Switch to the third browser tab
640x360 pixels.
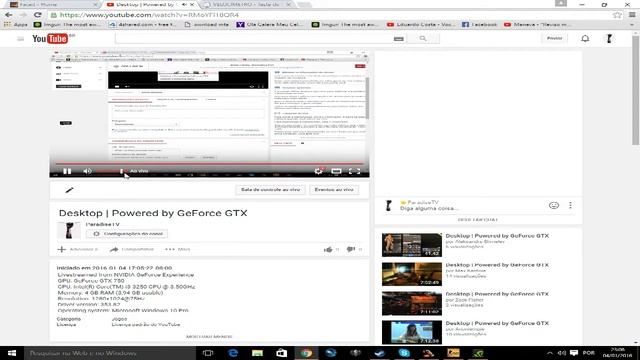(247, 4)
